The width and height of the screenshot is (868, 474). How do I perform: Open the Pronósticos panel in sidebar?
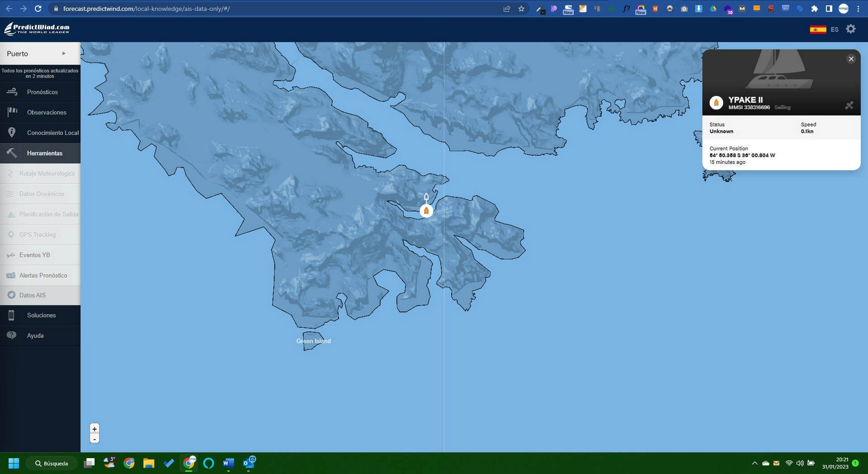pos(43,92)
